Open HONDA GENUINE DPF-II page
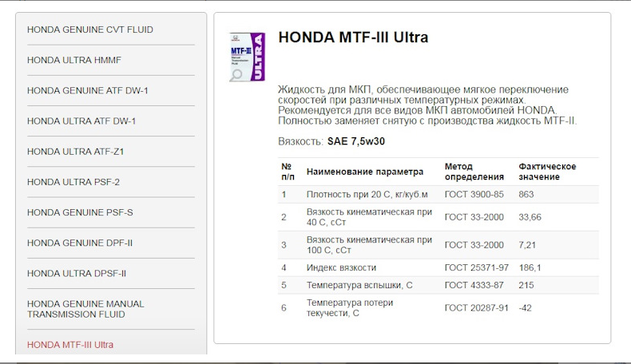The height and width of the screenshot is (364, 631). tap(80, 243)
